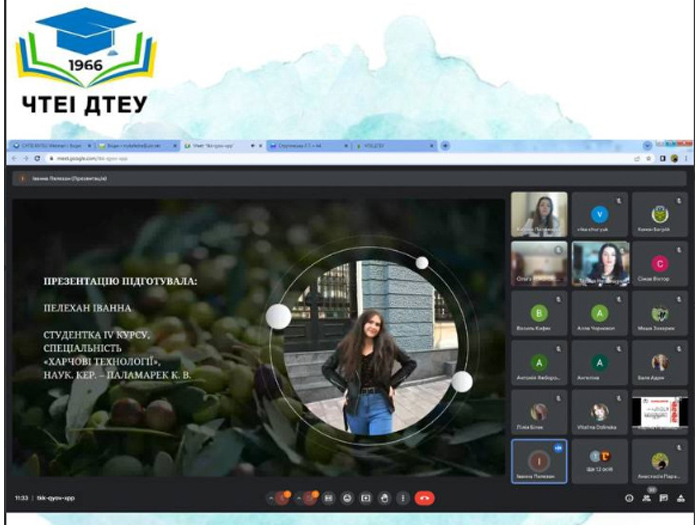Reload the page with the browser refresh icon
The width and height of the screenshot is (700, 525).
tap(38, 158)
